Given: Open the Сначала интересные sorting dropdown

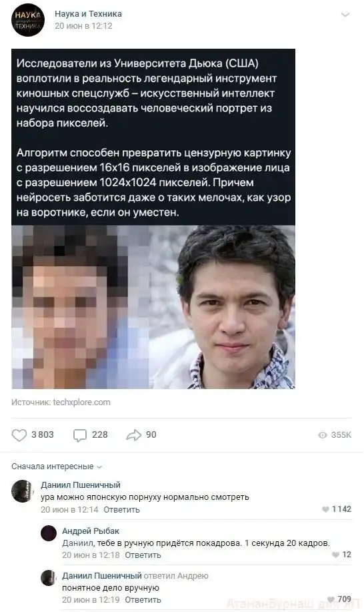Looking at the screenshot, I should (57, 467).
